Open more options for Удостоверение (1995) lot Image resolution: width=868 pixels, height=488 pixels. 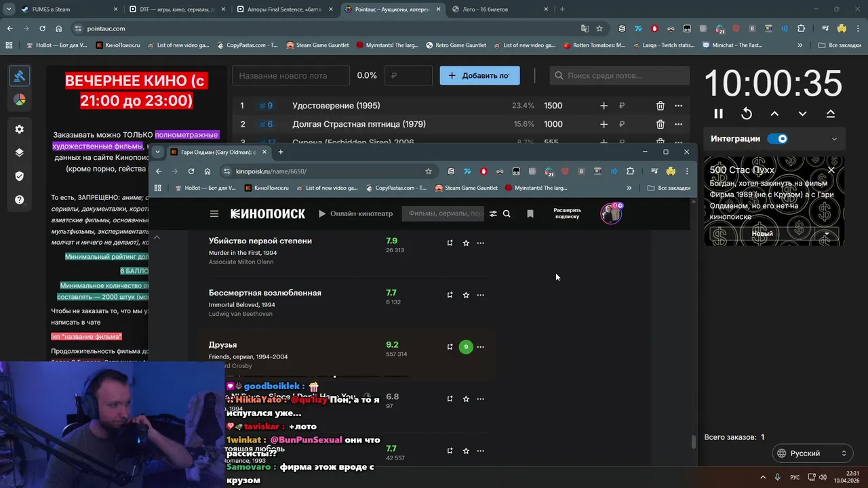click(x=678, y=106)
